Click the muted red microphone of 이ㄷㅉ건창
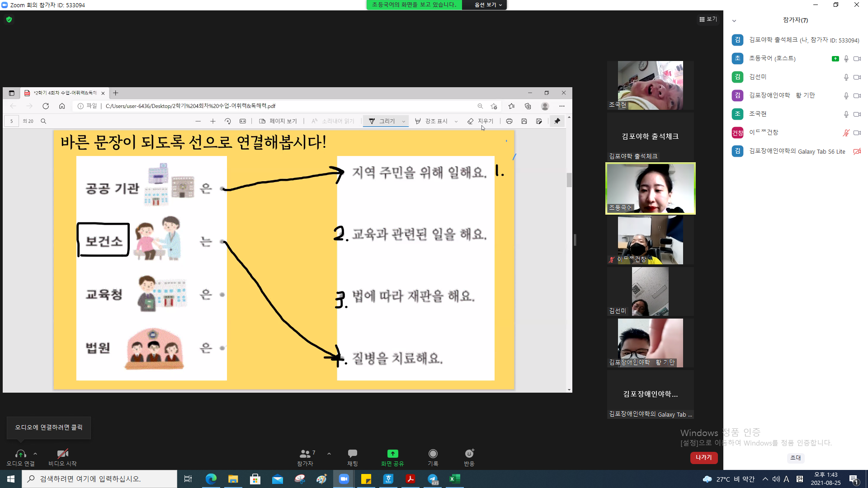The image size is (868, 488). point(846,133)
